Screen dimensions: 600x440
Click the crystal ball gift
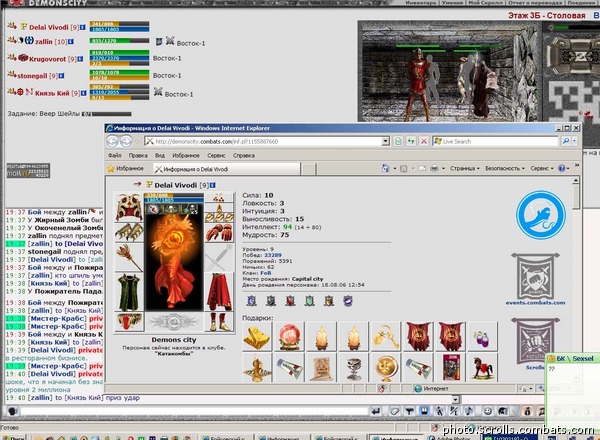point(290,337)
